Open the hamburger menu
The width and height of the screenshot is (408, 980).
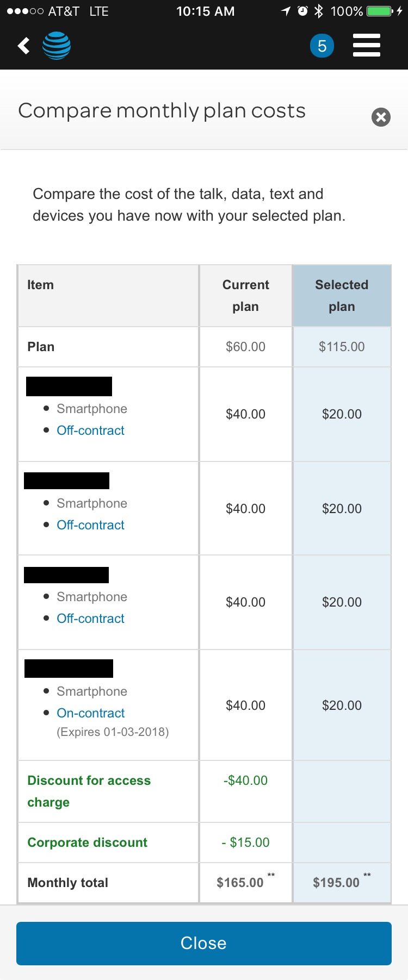click(367, 45)
